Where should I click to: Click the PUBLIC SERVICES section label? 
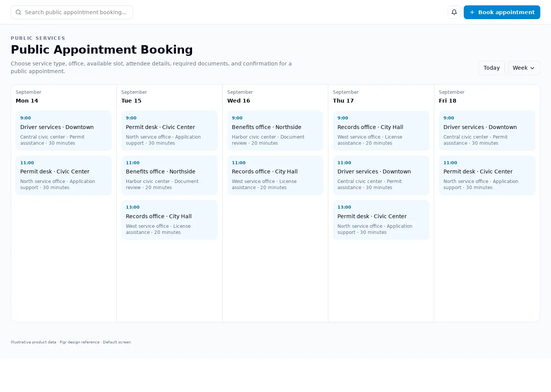38,38
